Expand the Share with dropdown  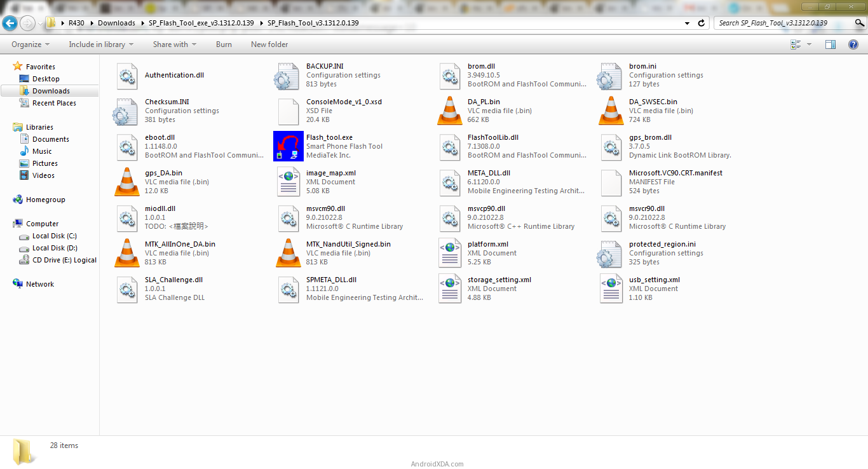click(x=174, y=44)
